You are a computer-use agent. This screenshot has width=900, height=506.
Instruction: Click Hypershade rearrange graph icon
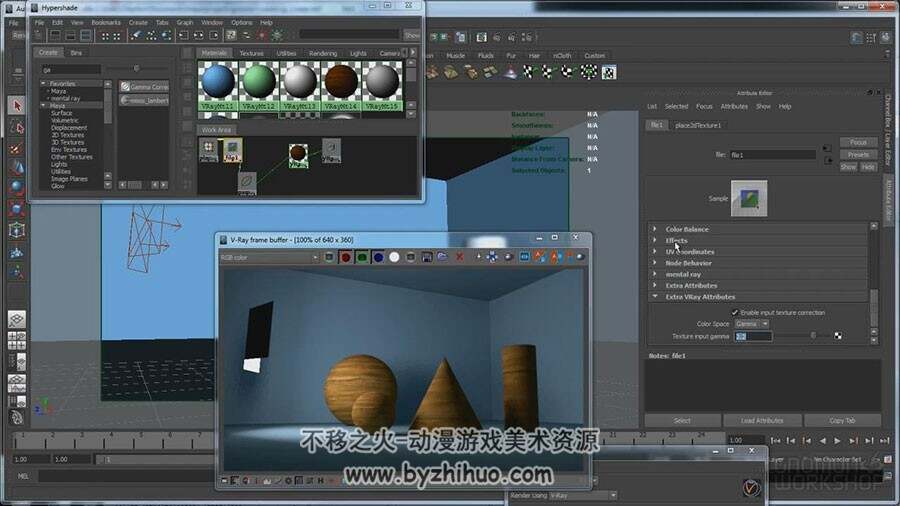(151, 36)
